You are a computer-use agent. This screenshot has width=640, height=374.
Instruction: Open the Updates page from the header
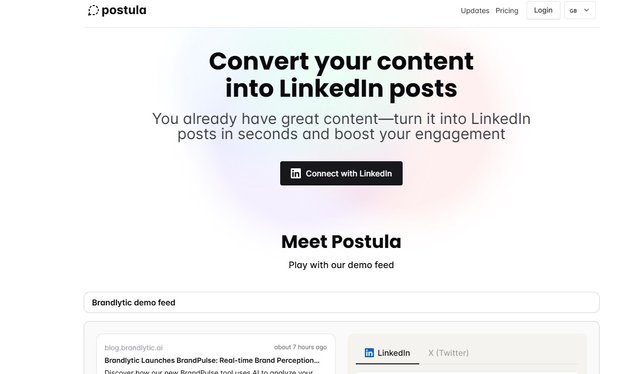(475, 11)
